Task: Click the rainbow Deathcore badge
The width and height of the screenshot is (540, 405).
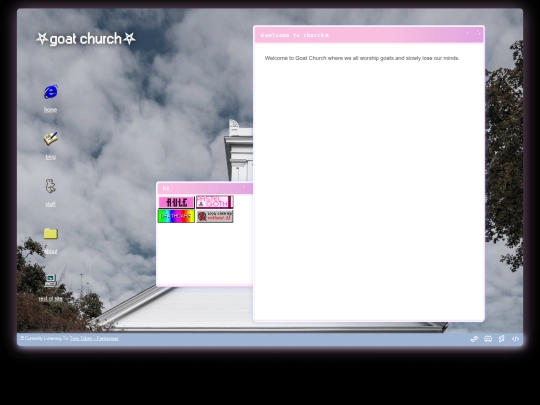Action: pos(176,216)
